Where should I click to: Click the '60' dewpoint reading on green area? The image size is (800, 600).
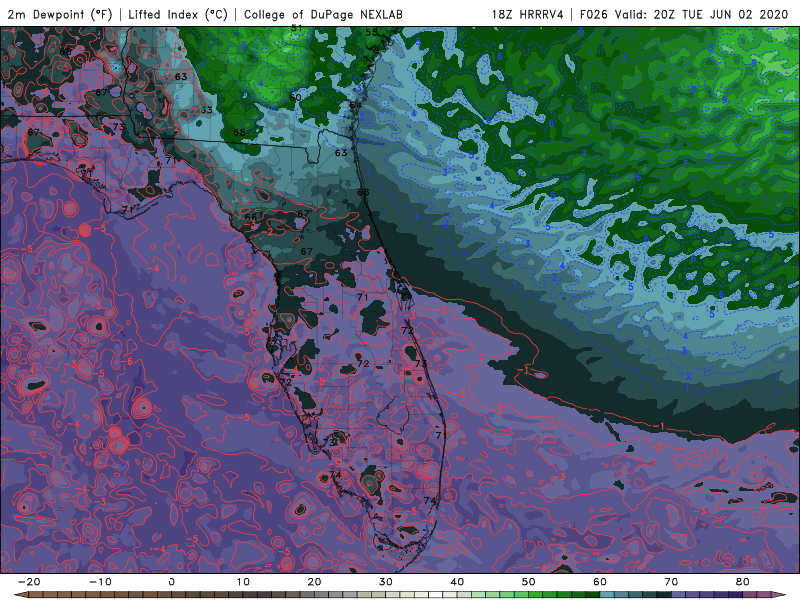[x=295, y=97]
